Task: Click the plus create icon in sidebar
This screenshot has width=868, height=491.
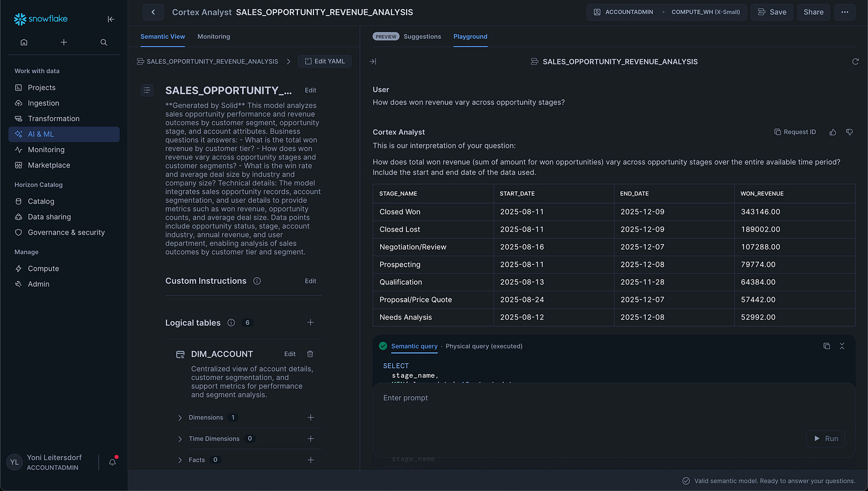Action: point(64,42)
